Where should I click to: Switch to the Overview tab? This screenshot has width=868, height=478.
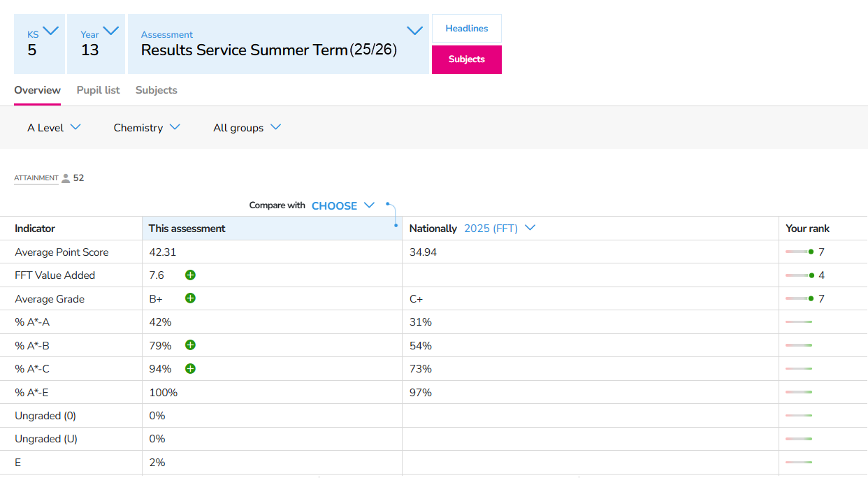click(x=37, y=90)
